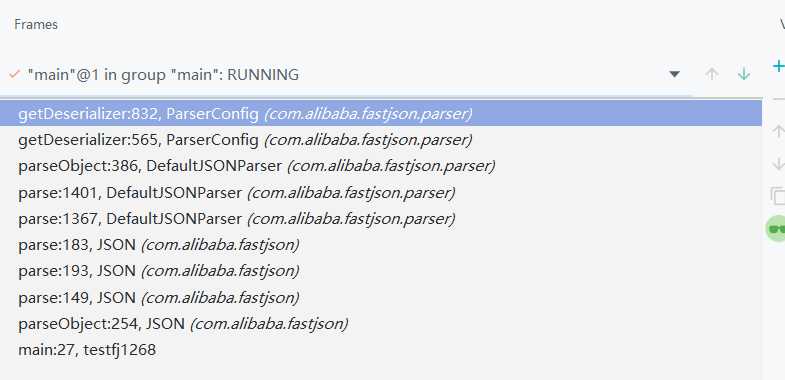Image resolution: width=785 pixels, height=380 pixels.
Task: Select frame main:27, testfj1268
Action: tap(381, 349)
